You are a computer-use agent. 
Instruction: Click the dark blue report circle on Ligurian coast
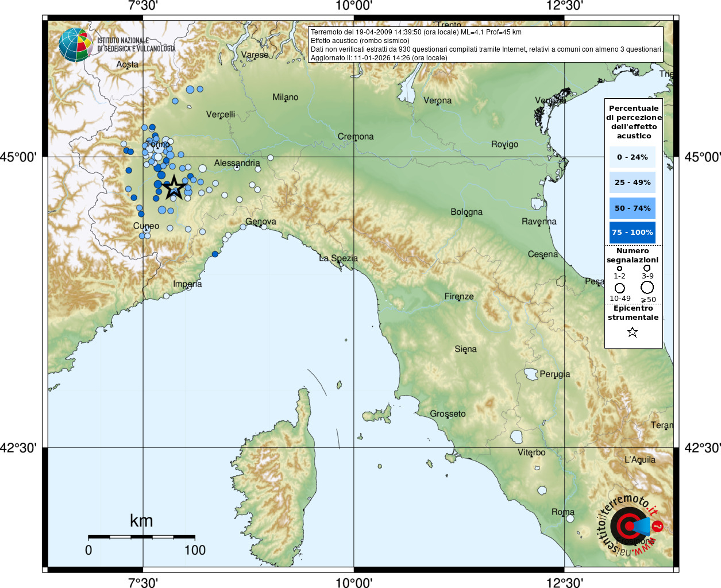(215, 254)
